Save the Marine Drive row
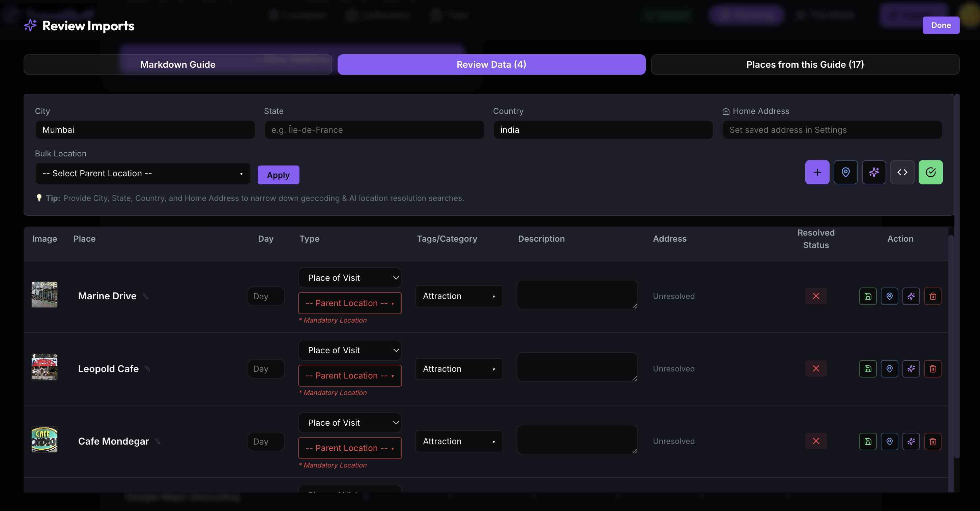The image size is (980, 511). [x=868, y=296]
